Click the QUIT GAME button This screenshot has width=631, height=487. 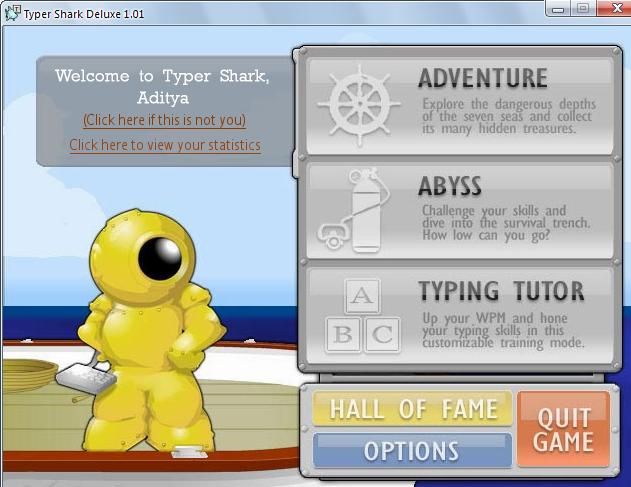point(563,429)
